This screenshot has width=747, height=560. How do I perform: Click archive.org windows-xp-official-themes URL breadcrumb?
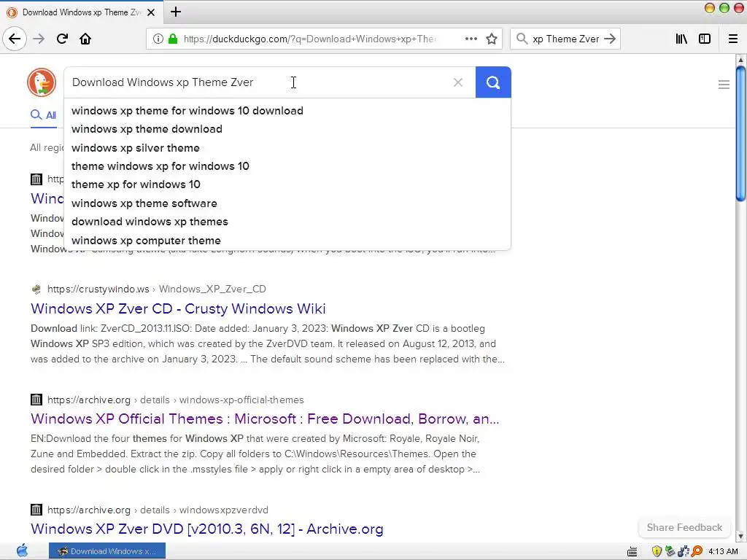[x=175, y=400]
